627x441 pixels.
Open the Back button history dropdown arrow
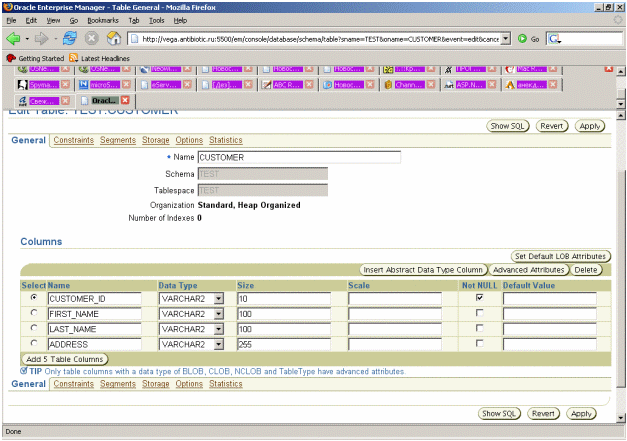coord(27,39)
